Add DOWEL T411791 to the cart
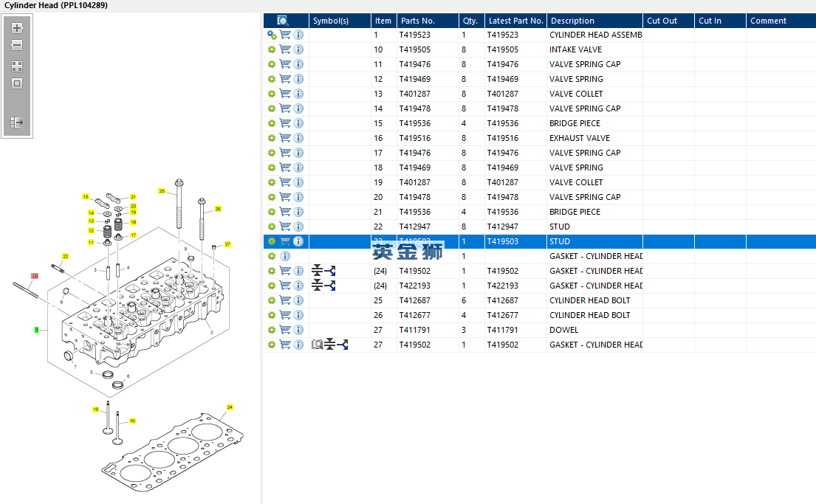Screen dimensions: 816x504 click(x=285, y=330)
